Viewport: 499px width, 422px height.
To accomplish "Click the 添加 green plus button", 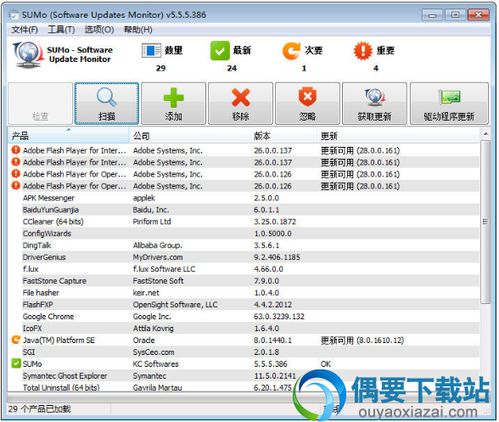I will pyautogui.click(x=174, y=104).
